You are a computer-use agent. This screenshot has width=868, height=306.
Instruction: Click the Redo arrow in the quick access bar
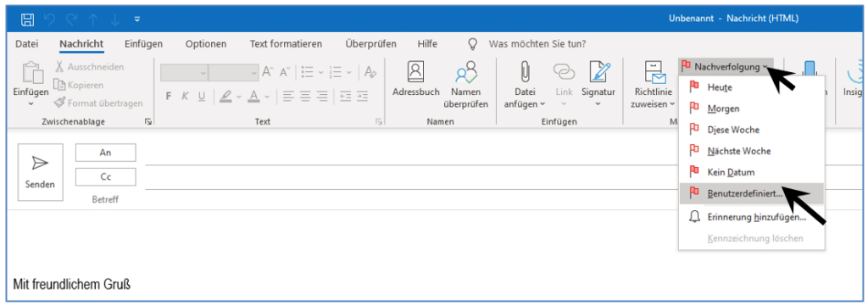click(71, 19)
